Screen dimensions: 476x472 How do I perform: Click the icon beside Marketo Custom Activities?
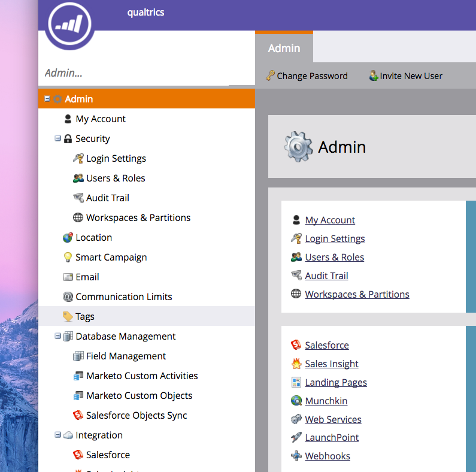pyautogui.click(x=78, y=376)
